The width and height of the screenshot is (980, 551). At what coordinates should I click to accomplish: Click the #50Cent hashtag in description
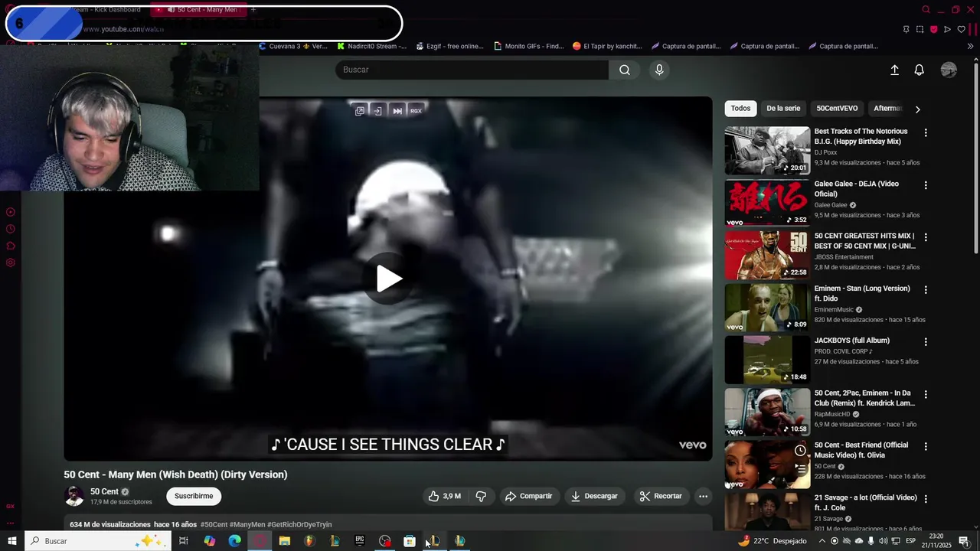click(214, 525)
